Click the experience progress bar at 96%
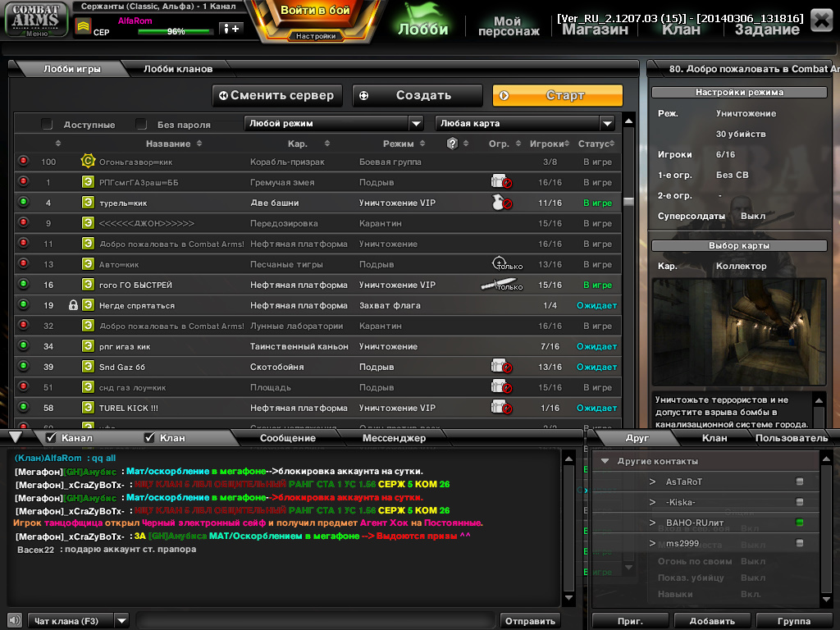This screenshot has width=840, height=630. point(175,32)
